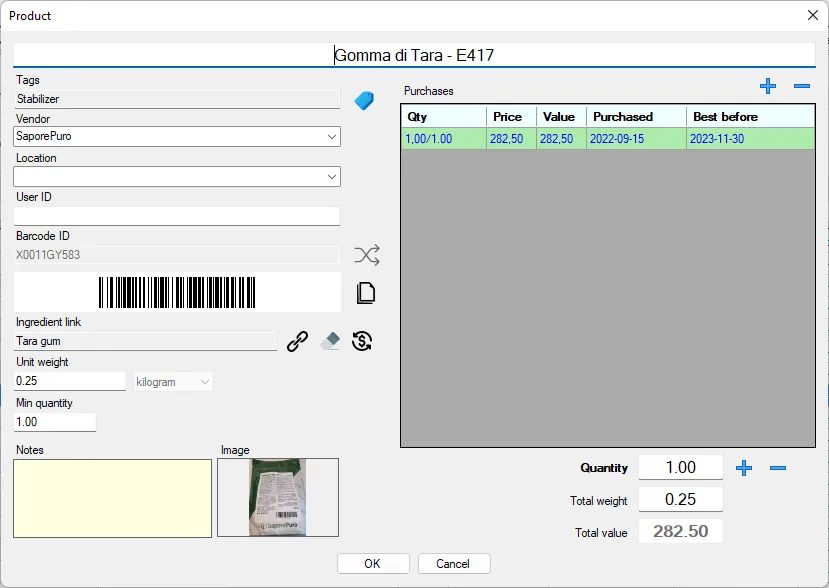Click the 282,50 cell under the Value column
Viewport: 829px width, 588px height.
point(561,139)
